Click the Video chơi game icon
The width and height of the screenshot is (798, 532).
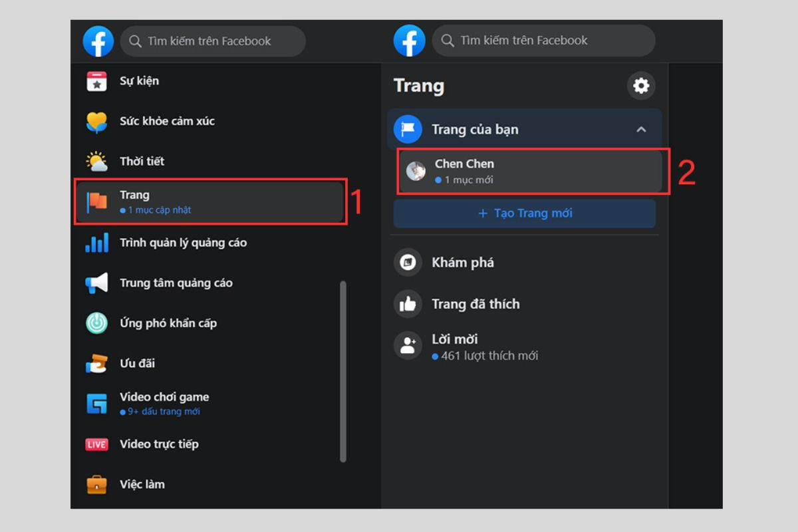pyautogui.click(x=97, y=404)
